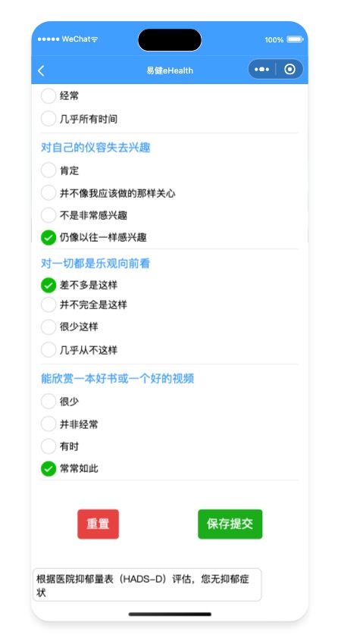Select 几乎从不这样 radio option
341x644 pixels.
coord(80,350)
